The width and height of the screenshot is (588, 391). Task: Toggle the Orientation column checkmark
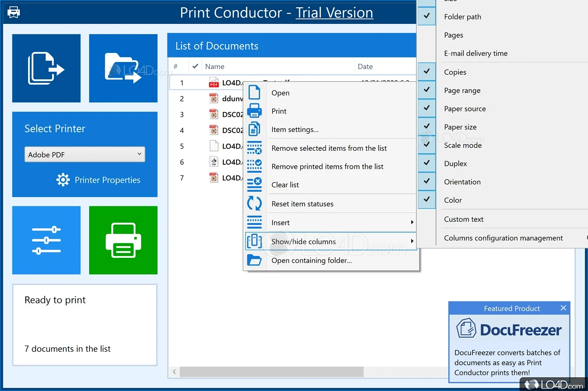tap(427, 181)
